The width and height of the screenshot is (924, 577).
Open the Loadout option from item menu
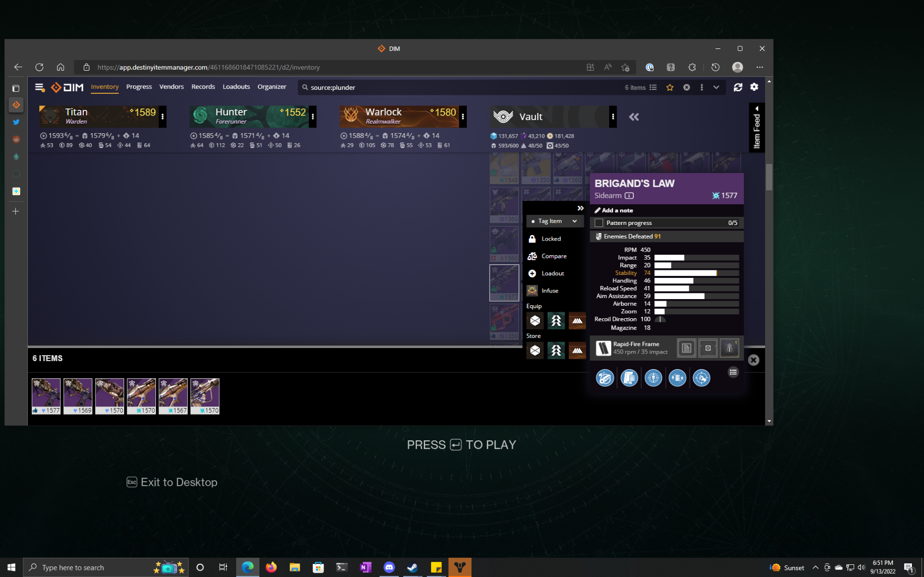[x=551, y=273]
